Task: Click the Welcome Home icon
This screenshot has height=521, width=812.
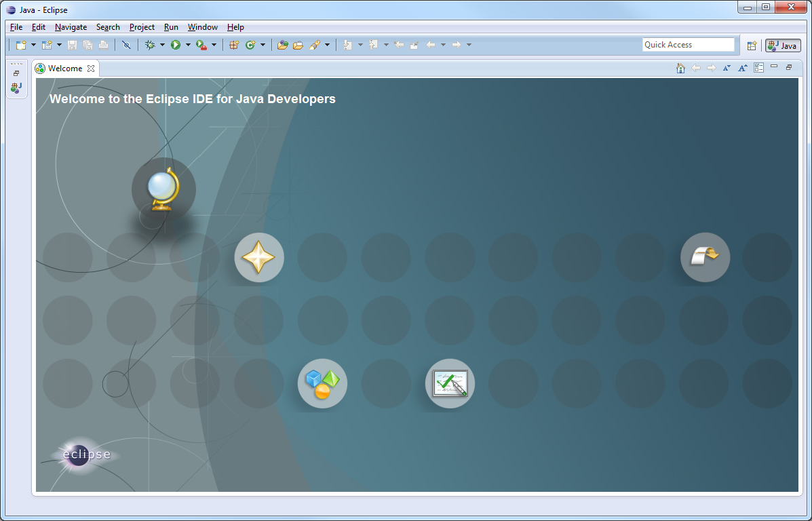Action: coord(680,68)
